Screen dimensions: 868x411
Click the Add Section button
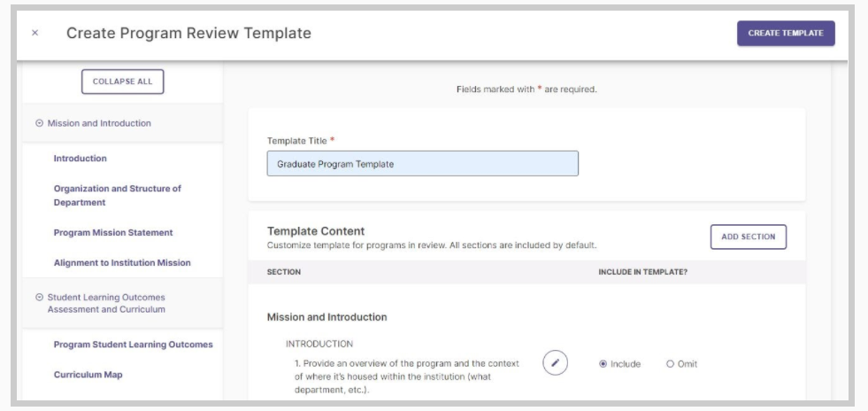(x=748, y=237)
